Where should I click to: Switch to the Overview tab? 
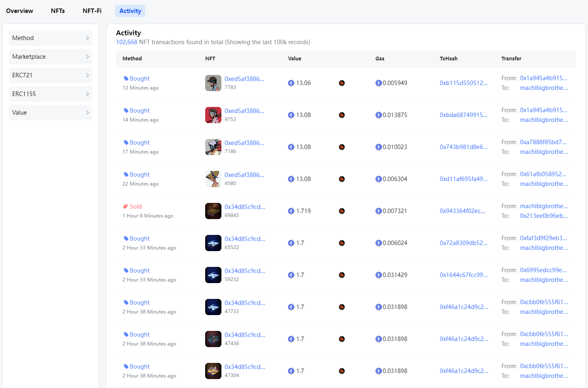[x=19, y=11]
